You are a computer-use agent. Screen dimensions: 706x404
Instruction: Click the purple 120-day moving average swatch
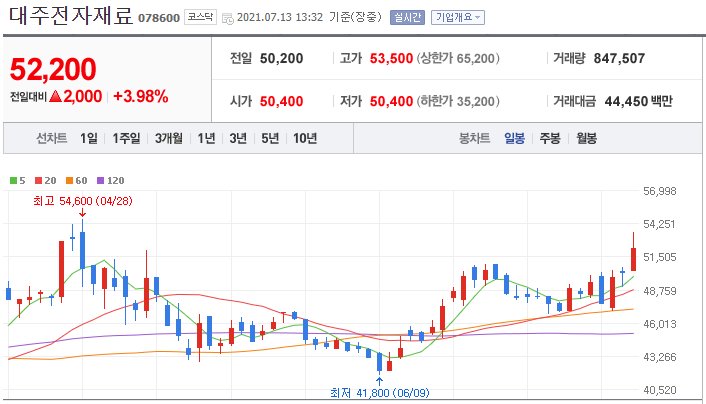click(100, 181)
